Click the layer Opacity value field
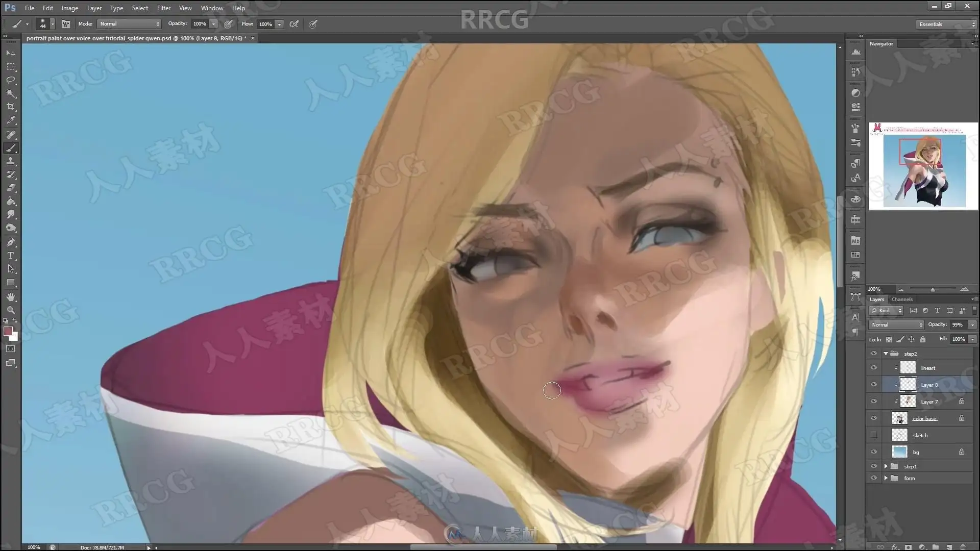 click(957, 324)
